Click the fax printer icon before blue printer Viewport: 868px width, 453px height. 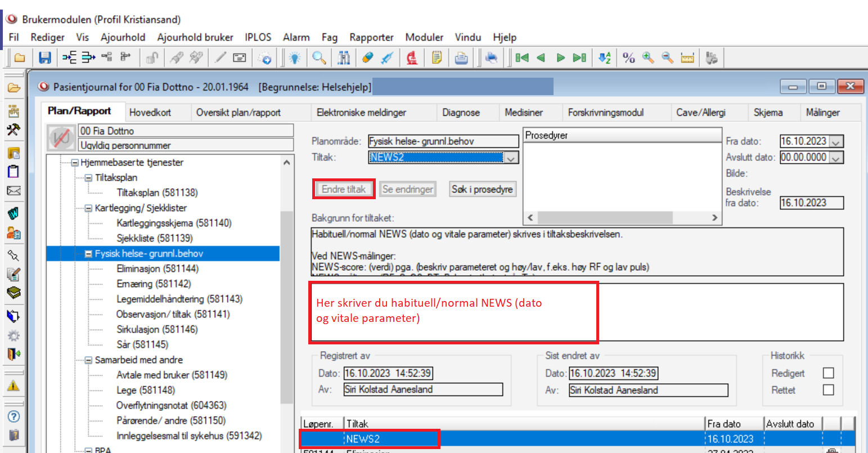coord(461,57)
